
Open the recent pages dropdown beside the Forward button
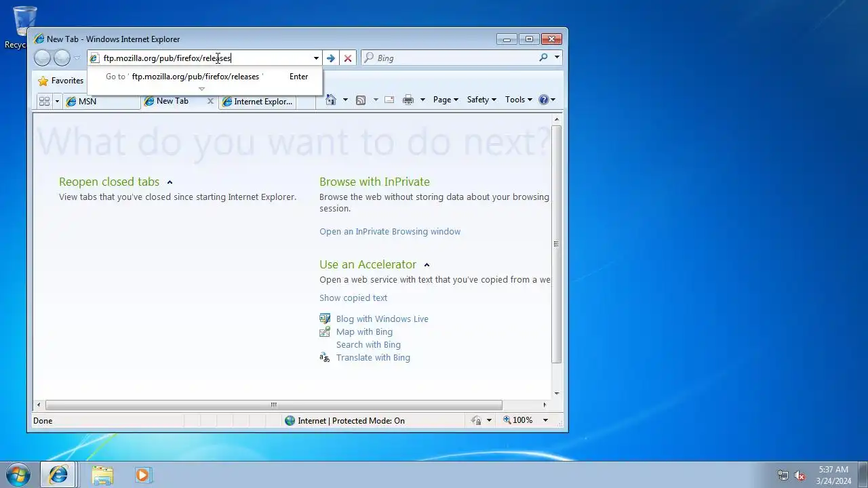click(x=77, y=58)
